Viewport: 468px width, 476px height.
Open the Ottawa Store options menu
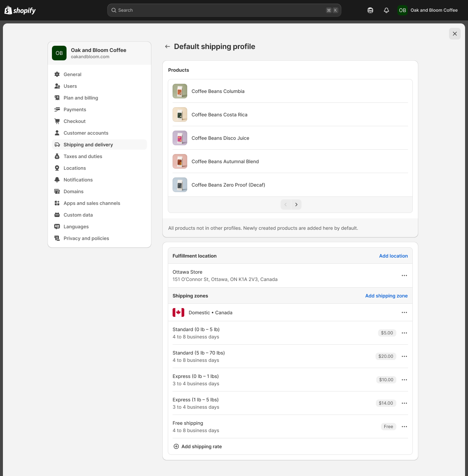tap(404, 276)
